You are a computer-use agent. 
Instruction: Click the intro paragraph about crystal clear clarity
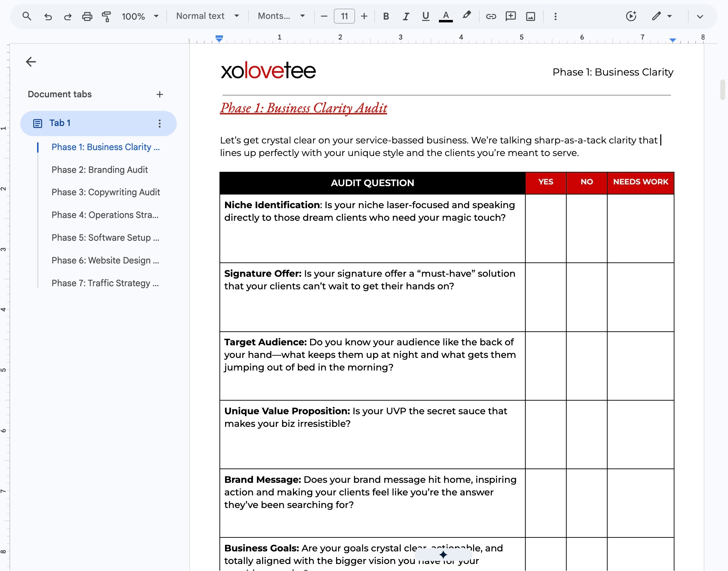(x=440, y=147)
